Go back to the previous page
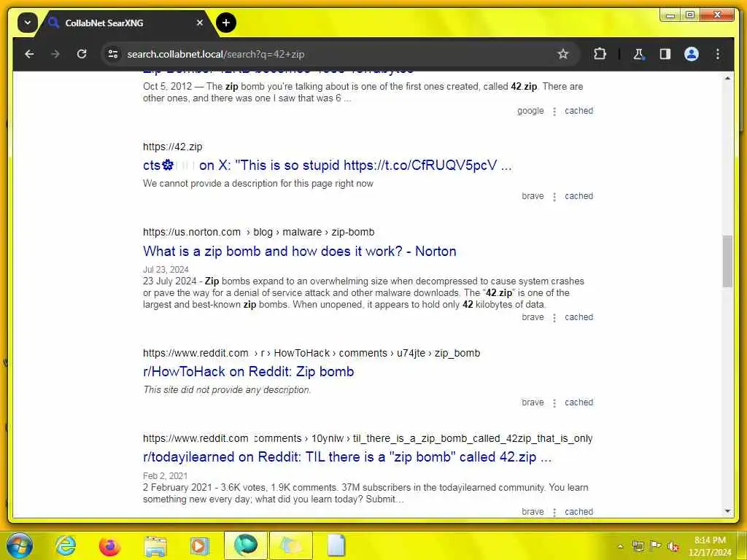 (29, 54)
